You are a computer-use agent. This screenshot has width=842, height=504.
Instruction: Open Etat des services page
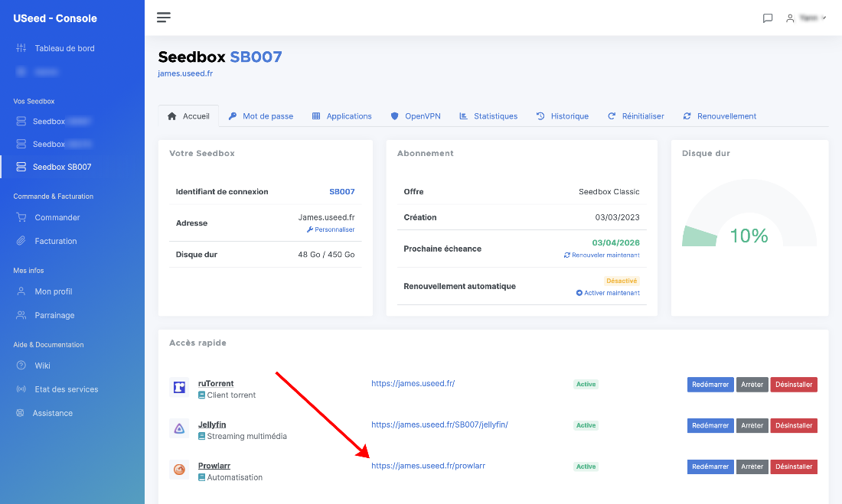point(66,389)
